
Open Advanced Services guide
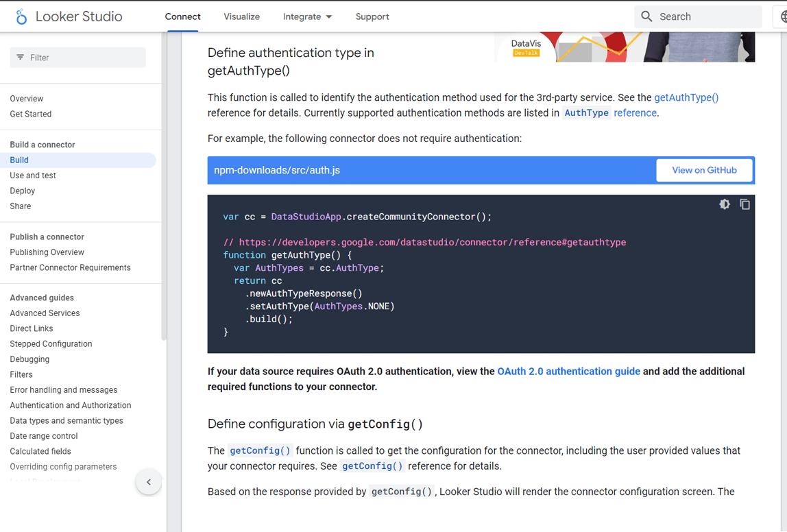[45, 313]
